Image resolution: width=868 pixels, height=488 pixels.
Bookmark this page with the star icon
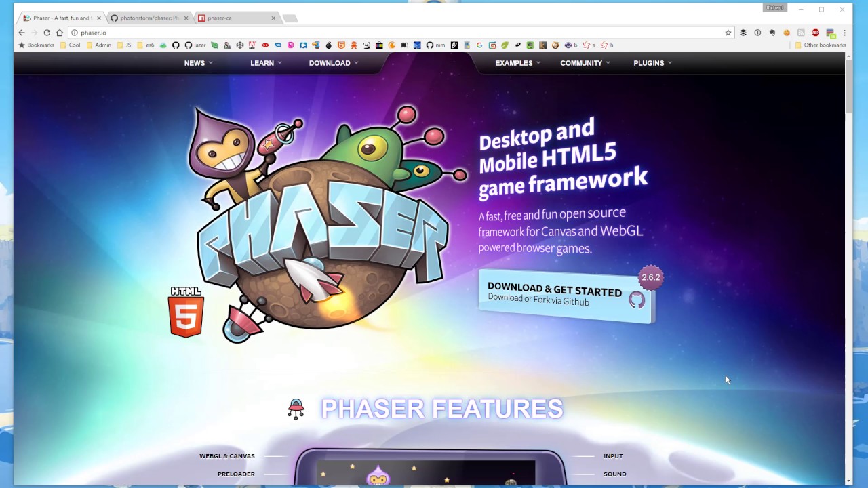tap(728, 33)
